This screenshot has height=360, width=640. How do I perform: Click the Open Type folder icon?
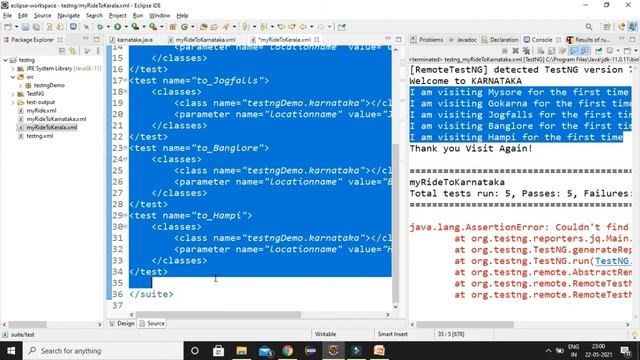(x=203, y=27)
